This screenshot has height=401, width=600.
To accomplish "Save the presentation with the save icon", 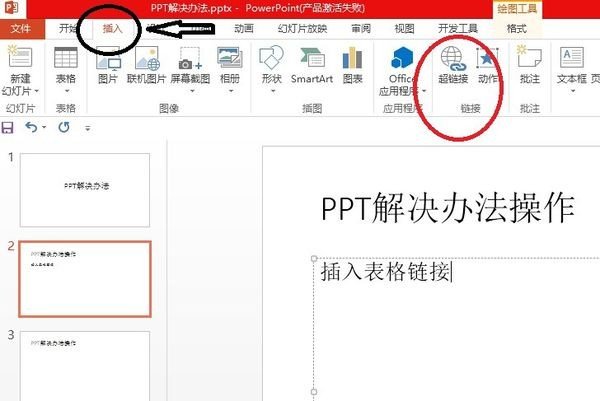I will coord(8,127).
